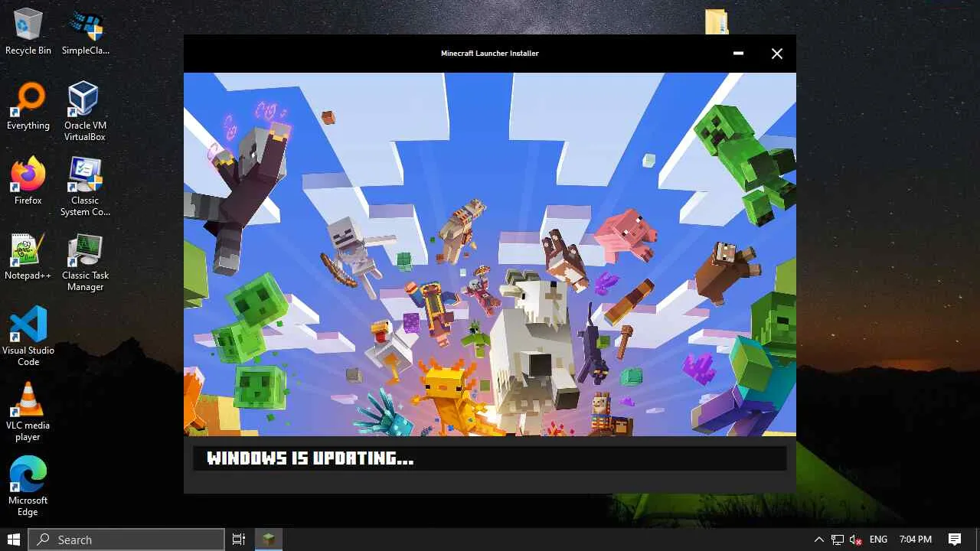Click the "WINDOWS IS UPDATING..." status text
This screenshot has width=980, height=551.
coord(310,458)
